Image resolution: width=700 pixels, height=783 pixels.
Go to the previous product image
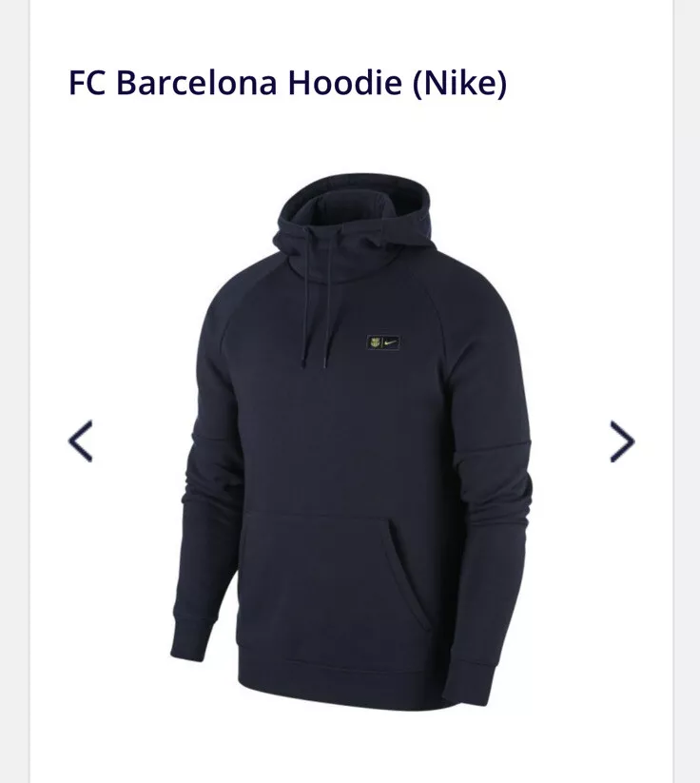pyautogui.click(x=81, y=440)
